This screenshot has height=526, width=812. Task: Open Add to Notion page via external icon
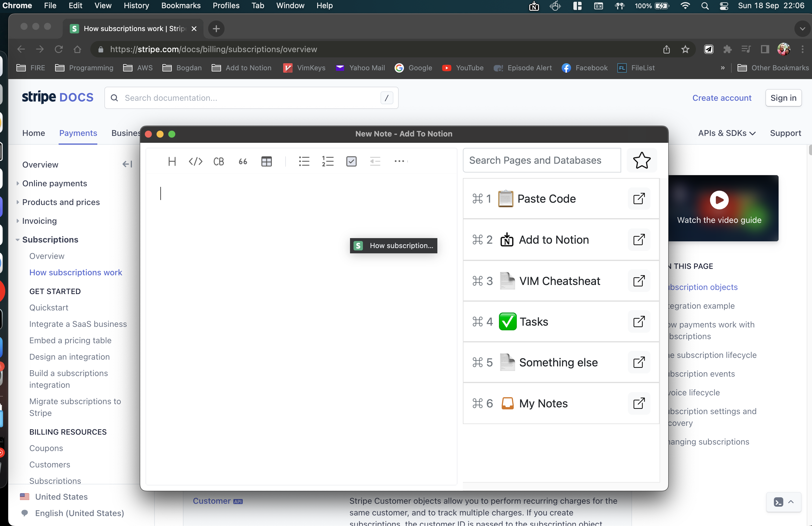click(x=639, y=240)
